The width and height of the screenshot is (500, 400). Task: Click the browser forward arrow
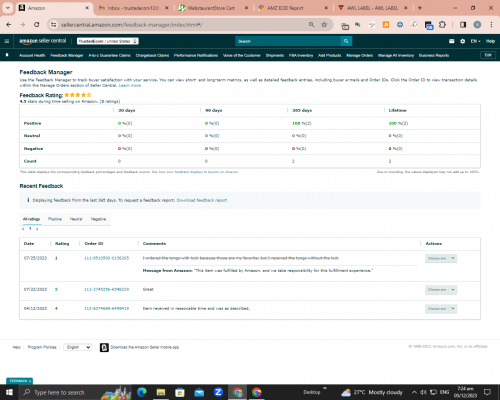(x=22, y=25)
